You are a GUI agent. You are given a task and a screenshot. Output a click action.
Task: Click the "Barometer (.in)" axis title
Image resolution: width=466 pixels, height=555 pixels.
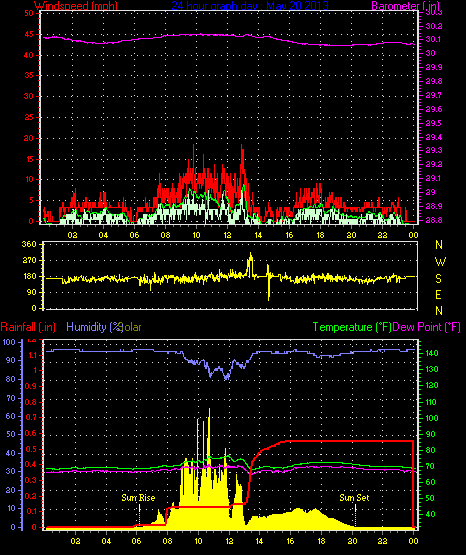(x=405, y=6)
